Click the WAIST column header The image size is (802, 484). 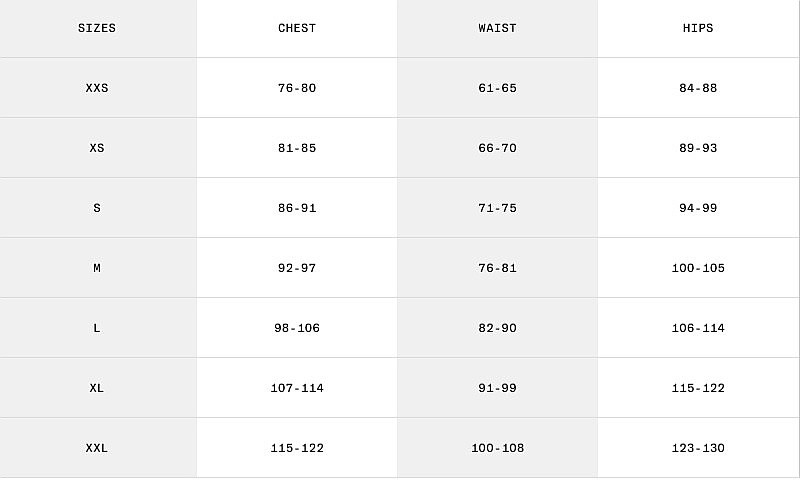tap(497, 28)
